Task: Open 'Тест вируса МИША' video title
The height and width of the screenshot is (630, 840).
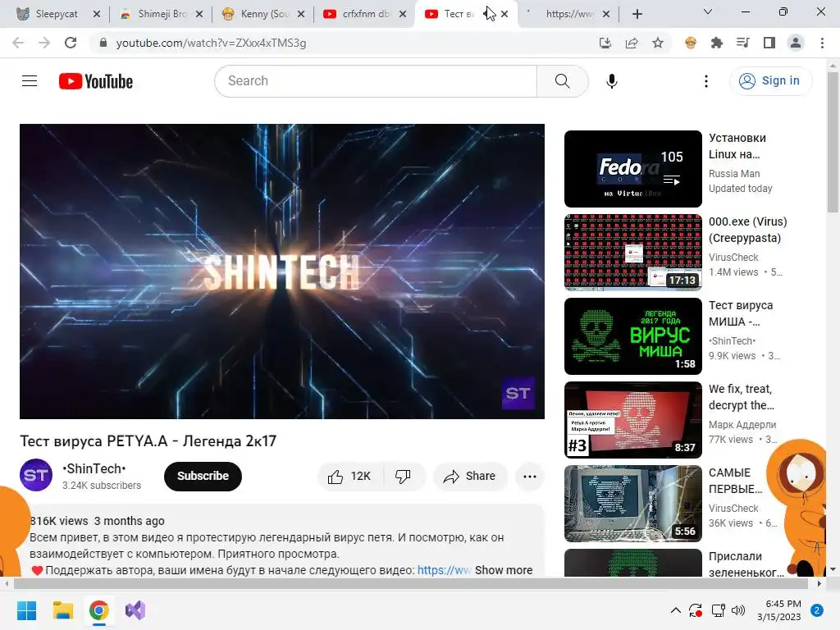Action: pos(741,313)
